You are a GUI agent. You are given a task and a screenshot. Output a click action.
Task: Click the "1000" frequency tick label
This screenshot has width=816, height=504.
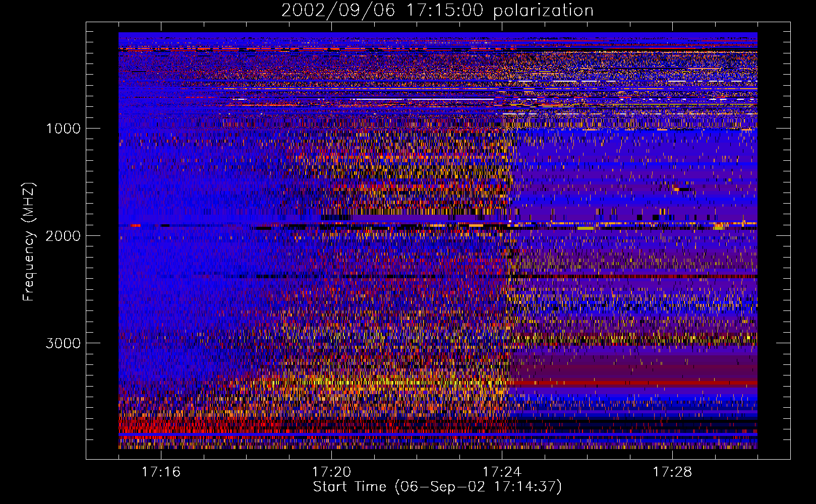[63, 129]
